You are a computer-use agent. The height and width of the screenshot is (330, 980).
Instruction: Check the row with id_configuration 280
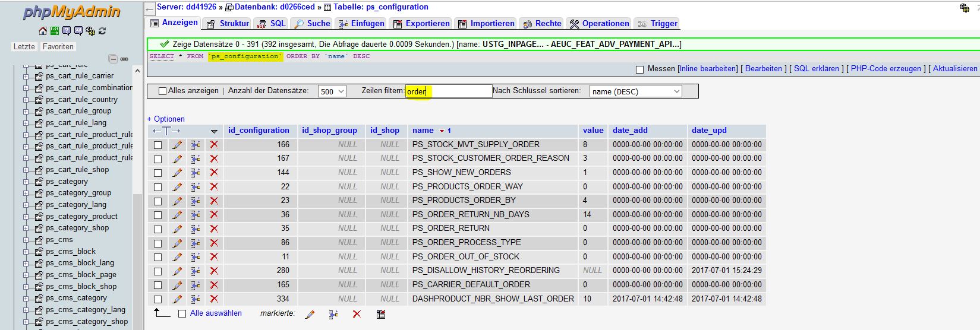point(158,271)
